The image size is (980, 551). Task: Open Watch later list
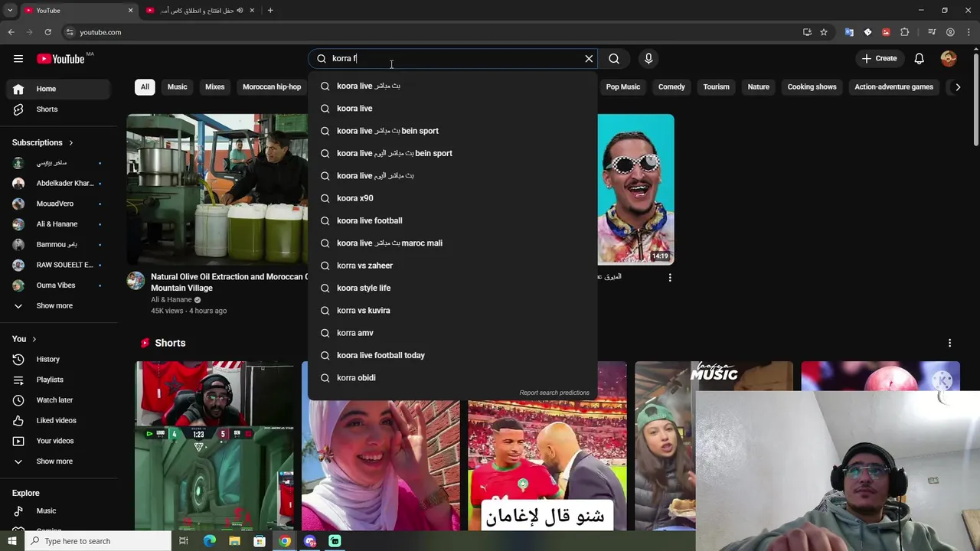pyautogui.click(x=60, y=399)
